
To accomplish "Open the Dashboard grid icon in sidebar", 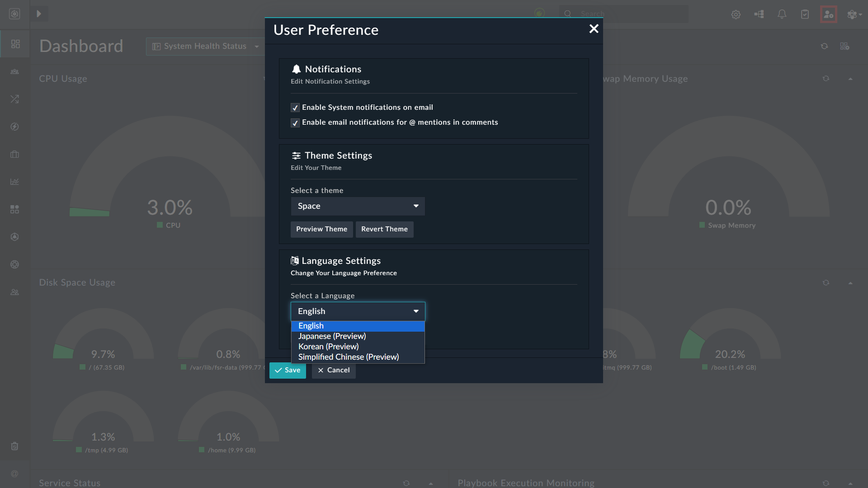I will [15, 44].
